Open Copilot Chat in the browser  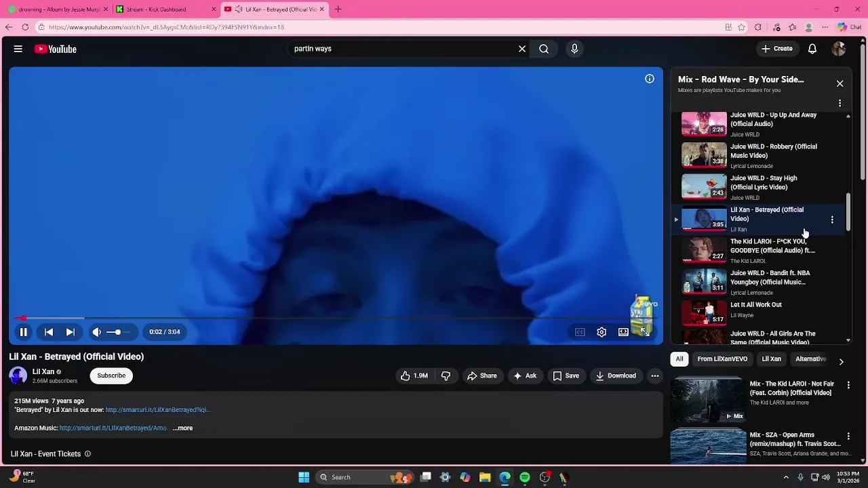(848, 27)
